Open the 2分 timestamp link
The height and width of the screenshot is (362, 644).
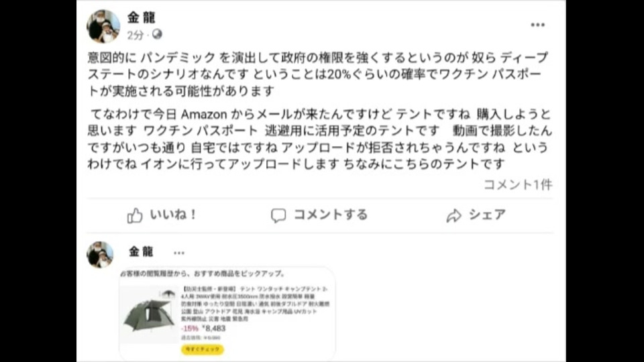(x=135, y=36)
